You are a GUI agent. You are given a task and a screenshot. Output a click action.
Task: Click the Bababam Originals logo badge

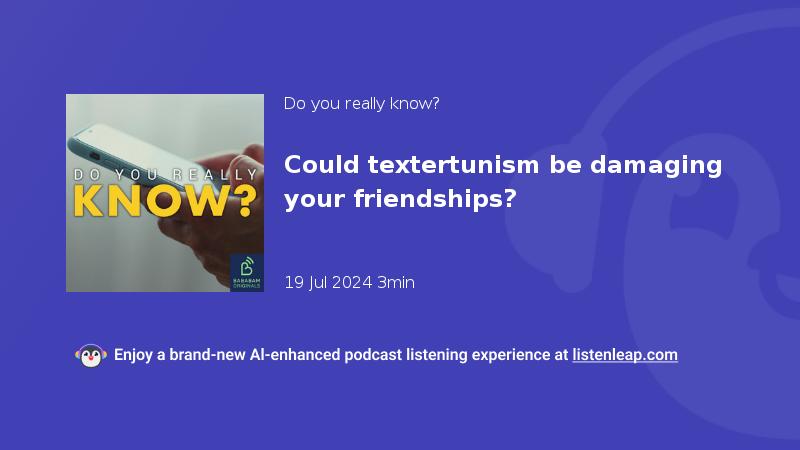click(247, 272)
